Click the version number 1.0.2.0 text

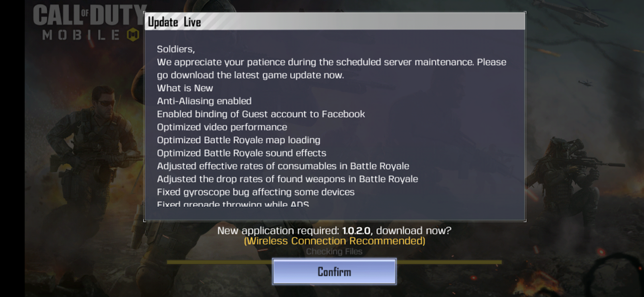(x=356, y=231)
